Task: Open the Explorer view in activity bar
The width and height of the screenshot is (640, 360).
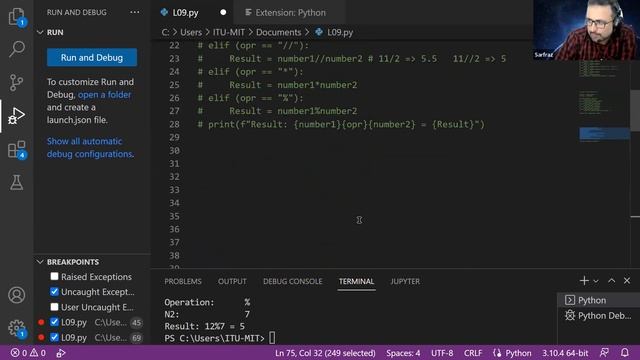Action: 16,16
